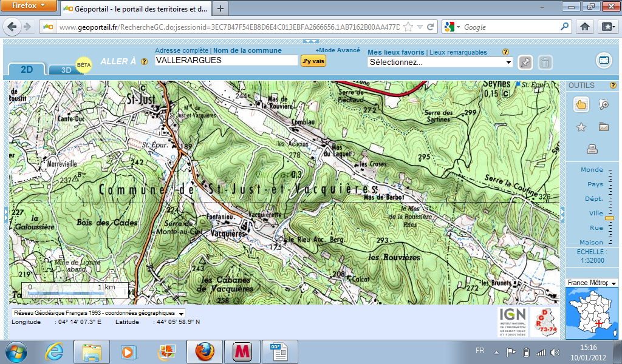The height and width of the screenshot is (364, 622).
Task: Switch to 2D view tab
Action: pos(27,69)
